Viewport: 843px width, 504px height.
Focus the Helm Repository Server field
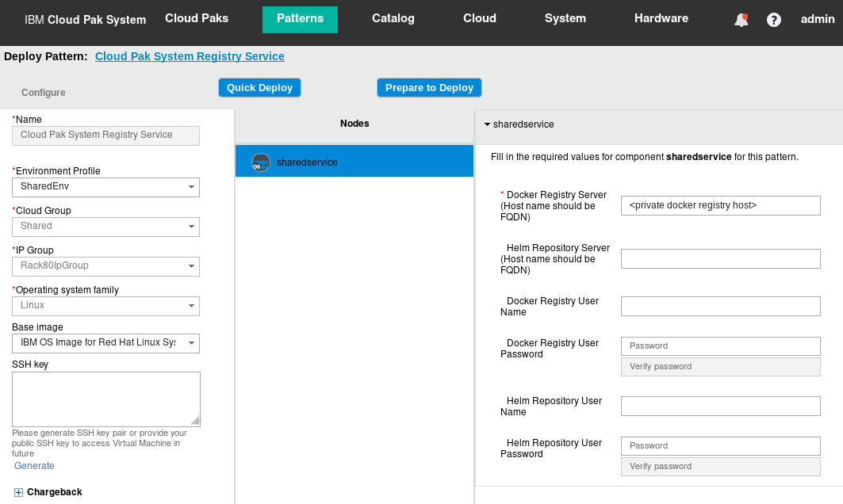720,258
